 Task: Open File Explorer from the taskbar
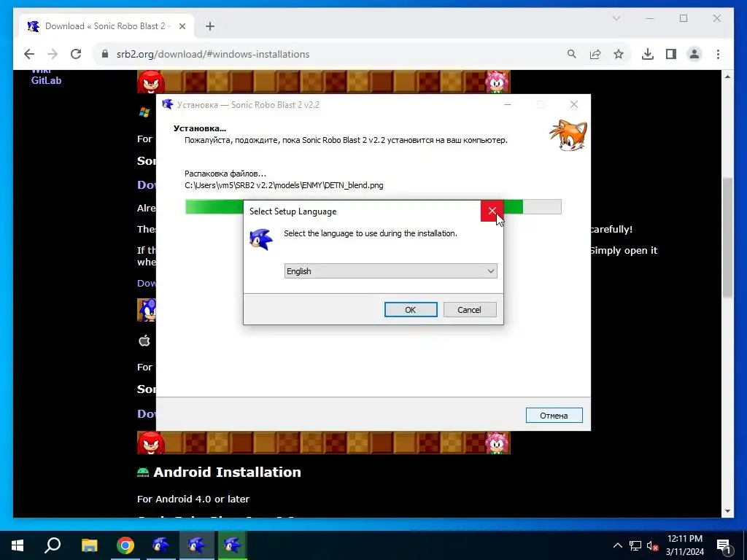pyautogui.click(x=89, y=545)
